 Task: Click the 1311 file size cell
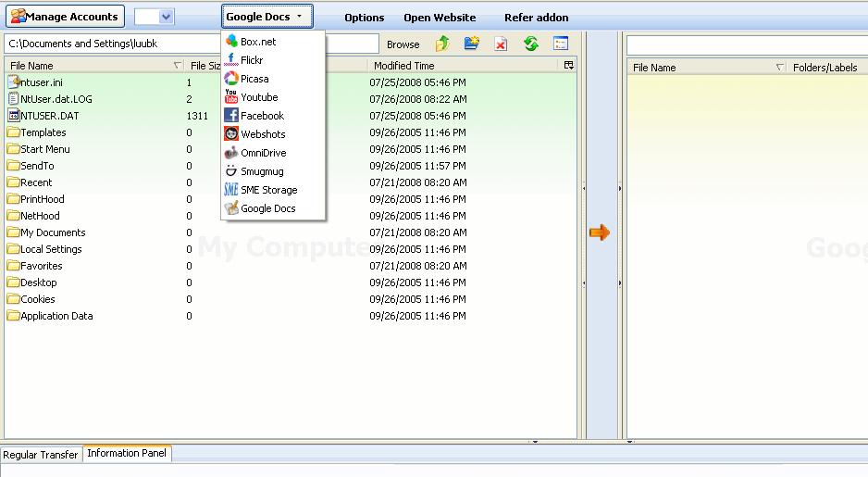[197, 116]
